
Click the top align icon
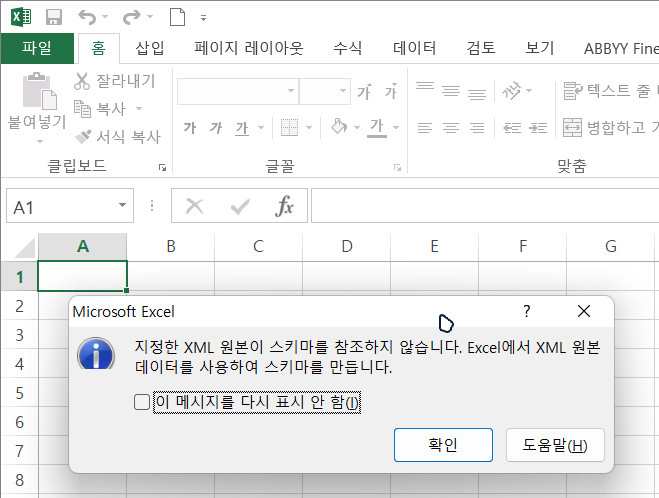coord(425,86)
